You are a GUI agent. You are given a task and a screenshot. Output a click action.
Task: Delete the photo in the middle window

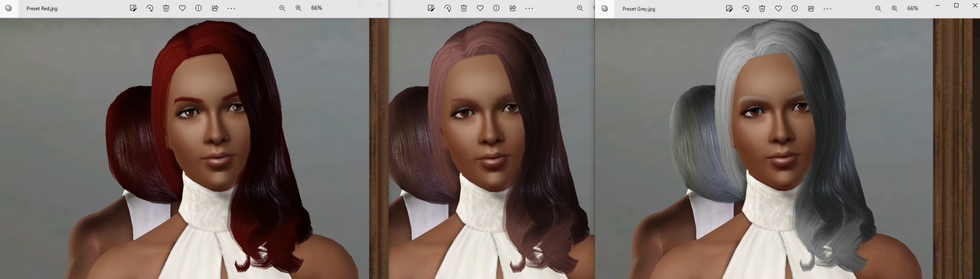click(x=464, y=8)
